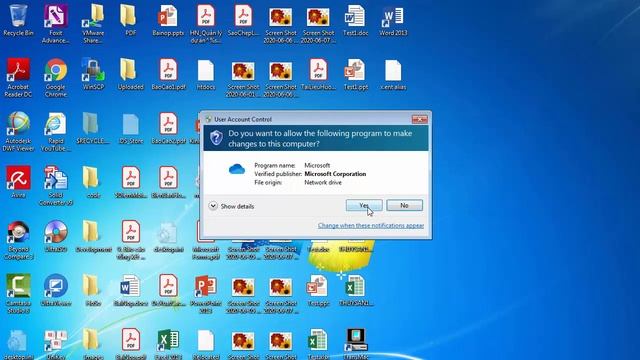Select the Recycle Bin desktop icon
Viewport: 640px width, 360px height.
[18, 20]
